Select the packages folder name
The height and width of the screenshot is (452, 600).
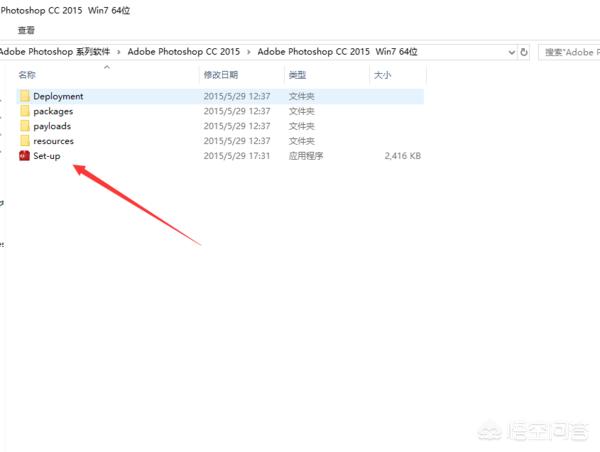[x=53, y=111]
